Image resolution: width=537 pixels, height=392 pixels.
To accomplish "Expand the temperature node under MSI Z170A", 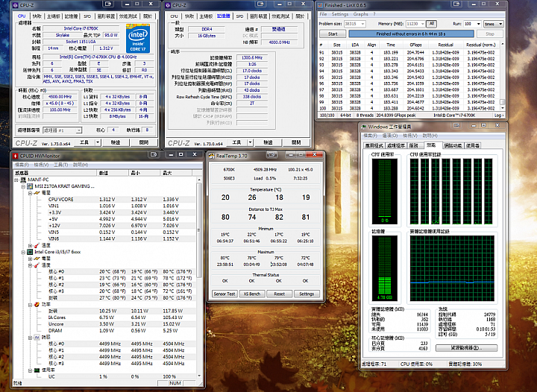I will pos(30,245).
